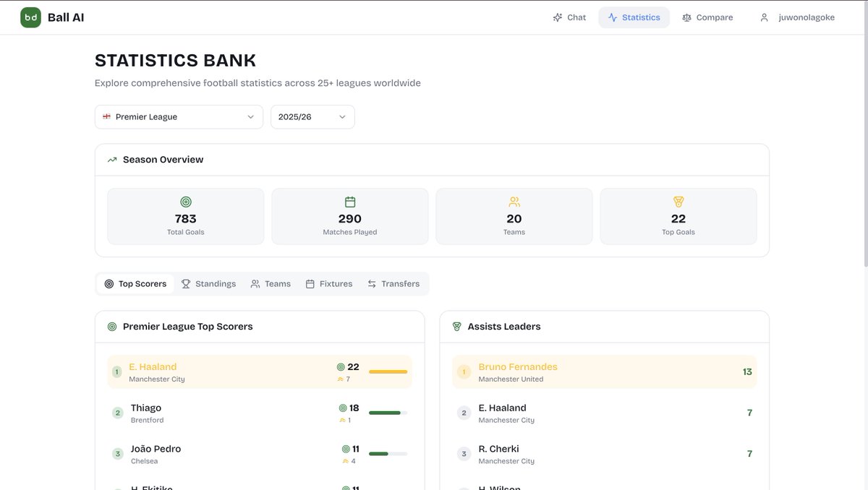Select E. Haaland in assists leaders
868x490 pixels.
click(605, 413)
